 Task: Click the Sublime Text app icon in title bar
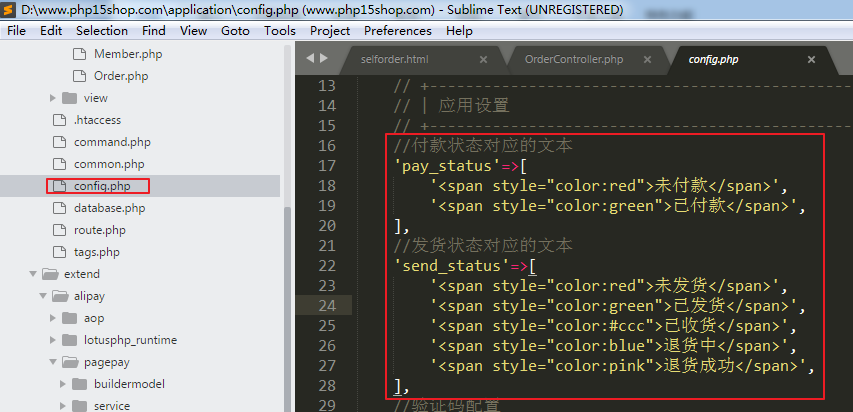(9, 9)
